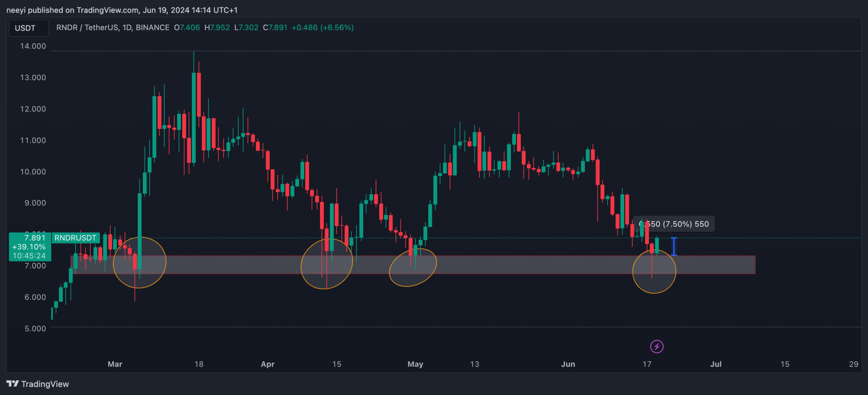Open the USDT currency toggle button
Screen dimensions: 868x395
(28, 28)
